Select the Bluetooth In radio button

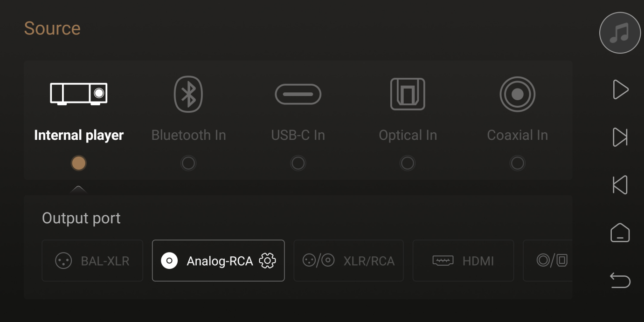click(188, 163)
